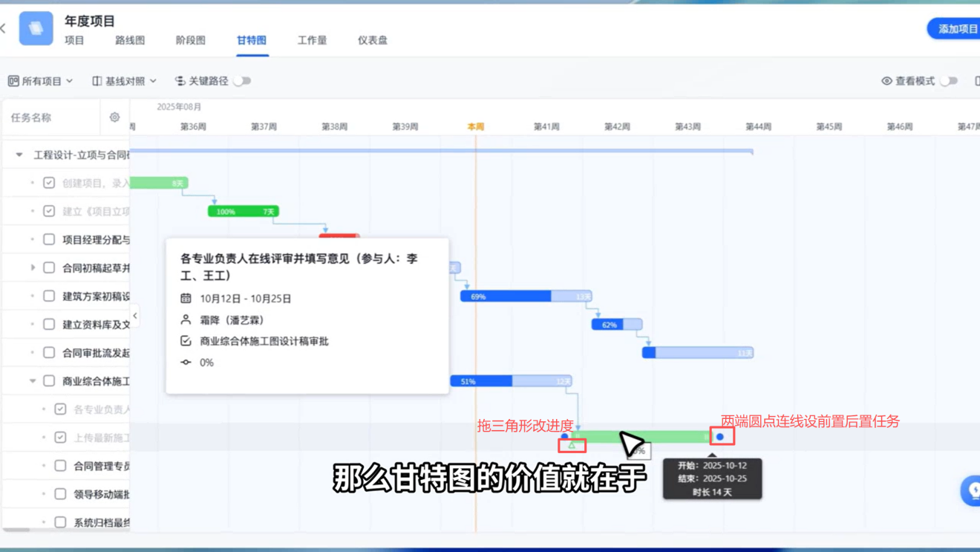
Task: Click the tooltip text 时长 14 天
Action: click(x=712, y=492)
